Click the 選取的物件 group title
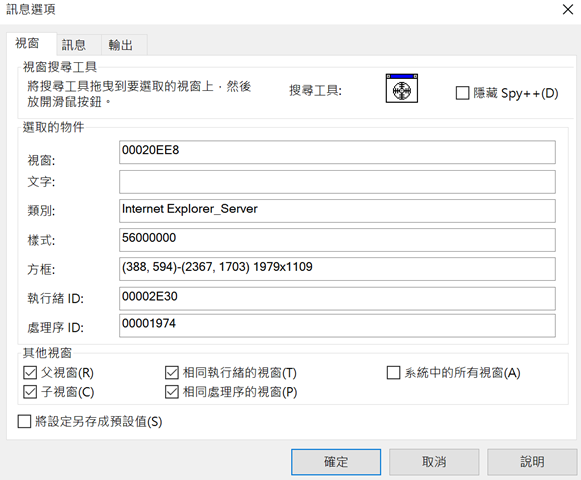The width and height of the screenshot is (581, 480). 53,127
